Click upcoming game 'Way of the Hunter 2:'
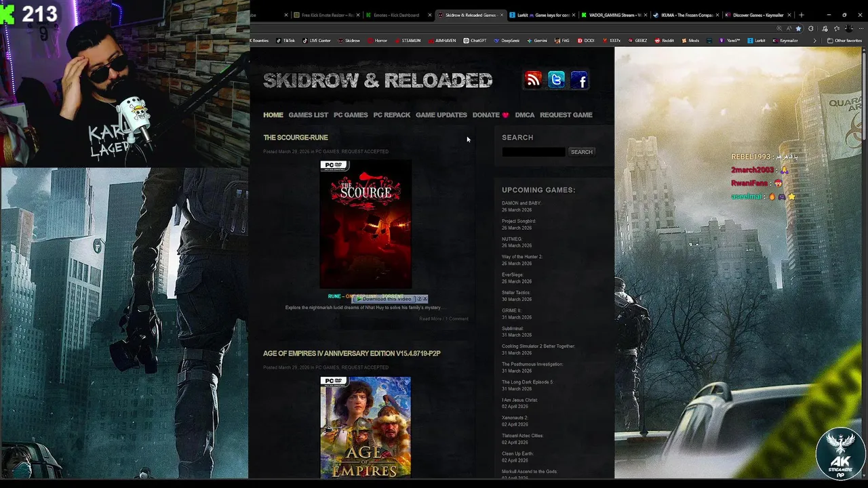This screenshot has height=488, width=868. [x=522, y=257]
